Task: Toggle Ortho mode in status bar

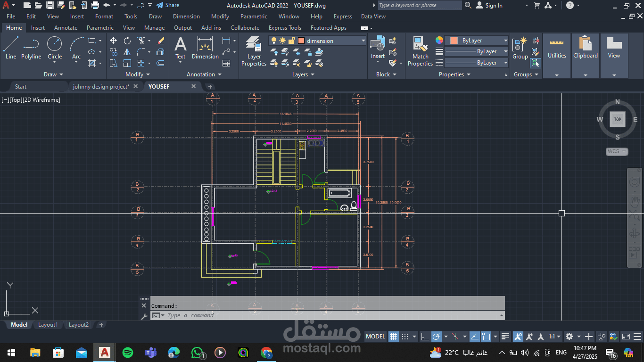Action: (x=425, y=337)
